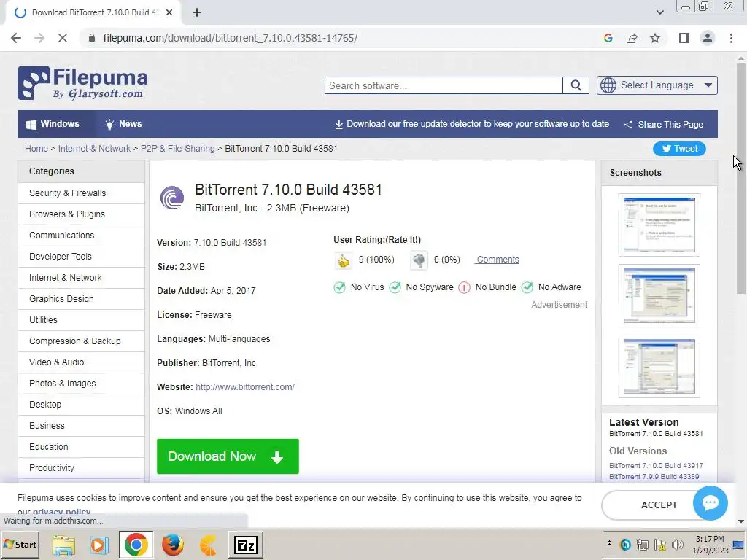This screenshot has width=747, height=560.
Task: Toggle the Chrome side panel icon
Action: pos(684,38)
